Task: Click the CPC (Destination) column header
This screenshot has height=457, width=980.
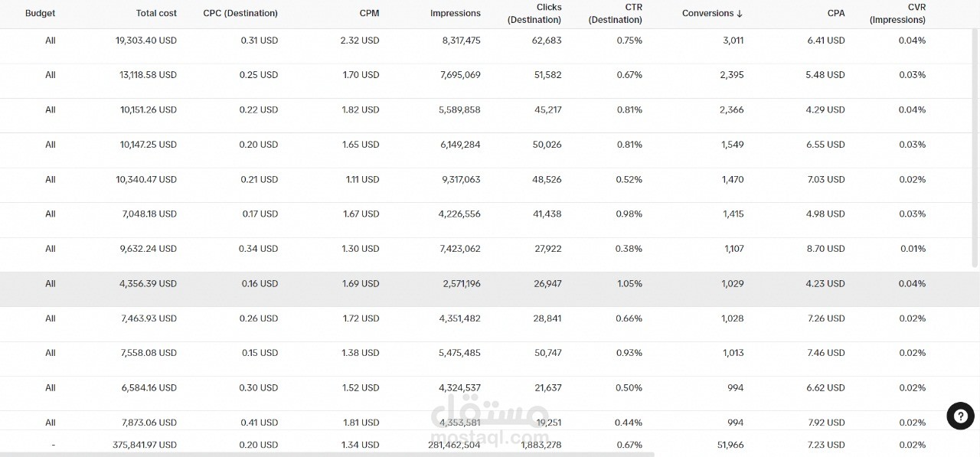Action: click(240, 13)
